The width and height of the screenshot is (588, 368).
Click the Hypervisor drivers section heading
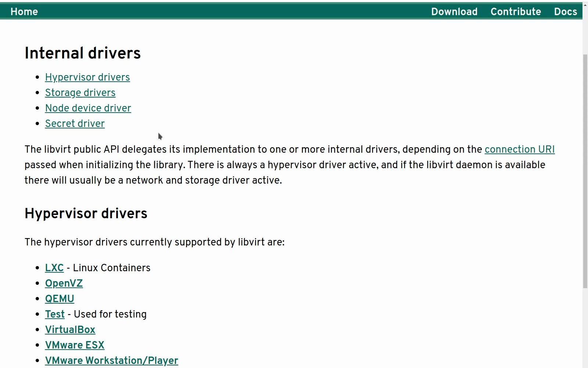point(86,213)
